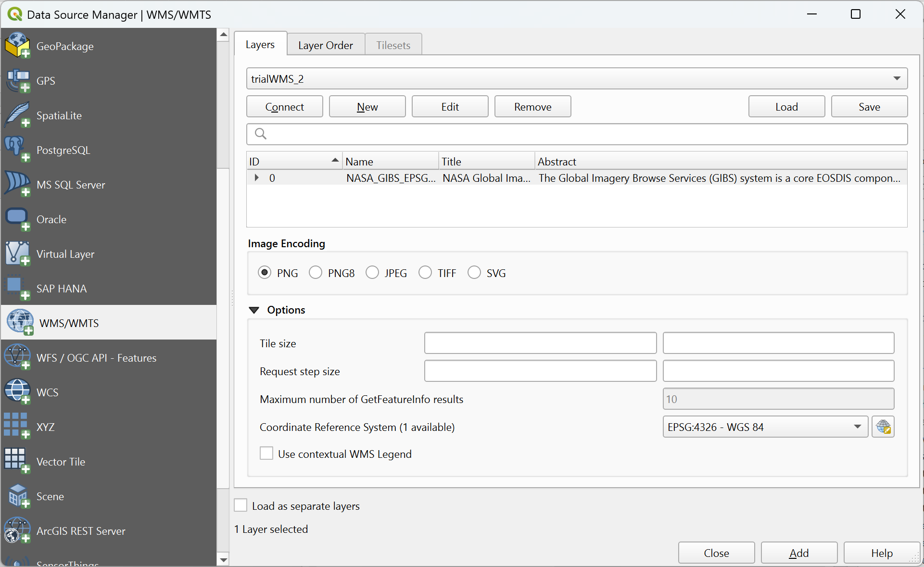924x567 pixels.
Task: Select TIFF image encoding
Action: 425,273
